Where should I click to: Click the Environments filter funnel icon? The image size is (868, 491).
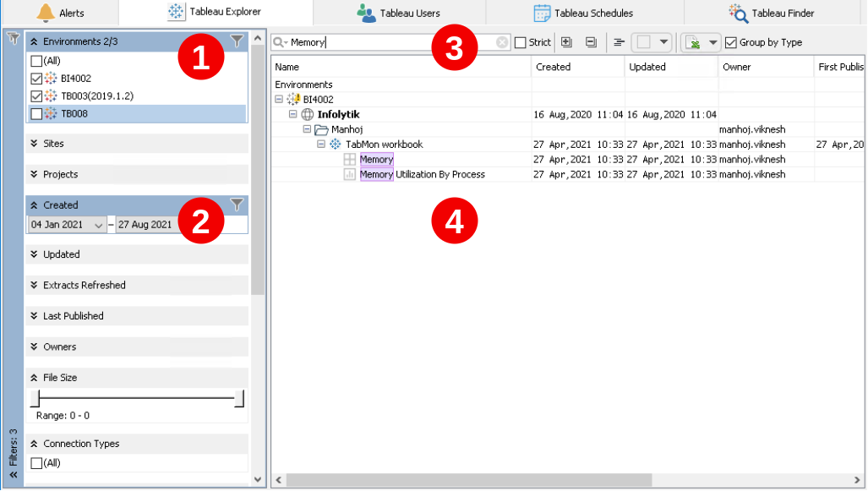pos(237,41)
